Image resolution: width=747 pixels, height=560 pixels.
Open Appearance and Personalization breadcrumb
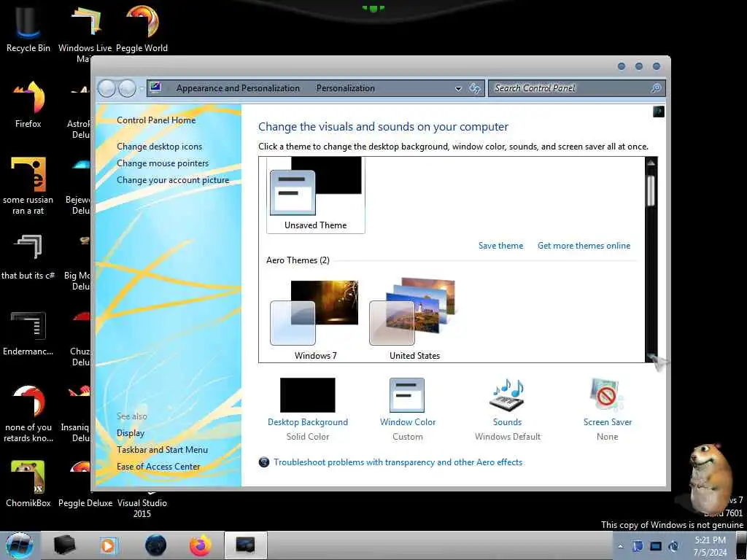coord(238,88)
